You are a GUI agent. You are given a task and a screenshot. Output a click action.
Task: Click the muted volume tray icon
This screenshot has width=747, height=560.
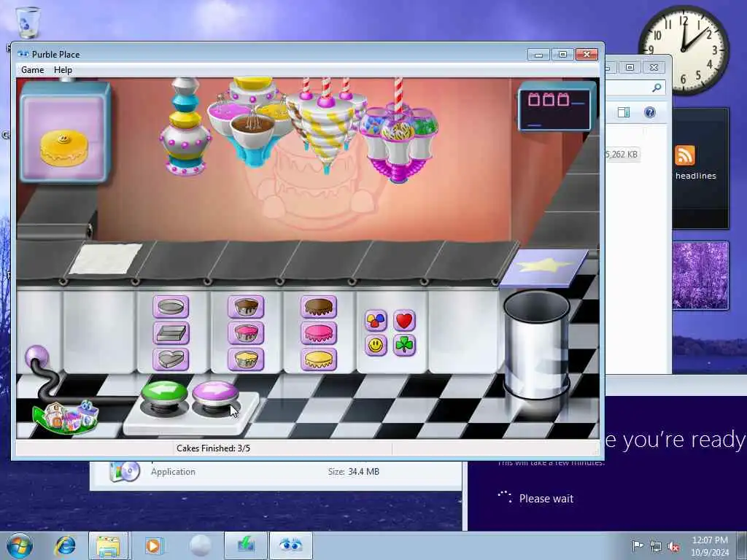(673, 546)
